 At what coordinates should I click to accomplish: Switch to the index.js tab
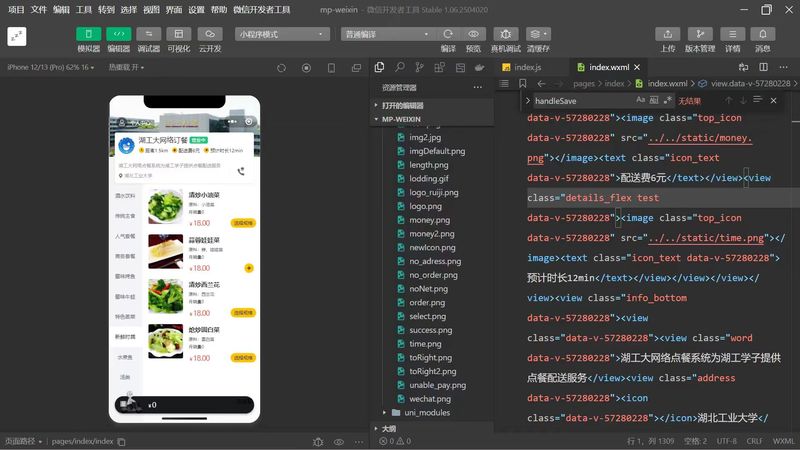[527, 67]
